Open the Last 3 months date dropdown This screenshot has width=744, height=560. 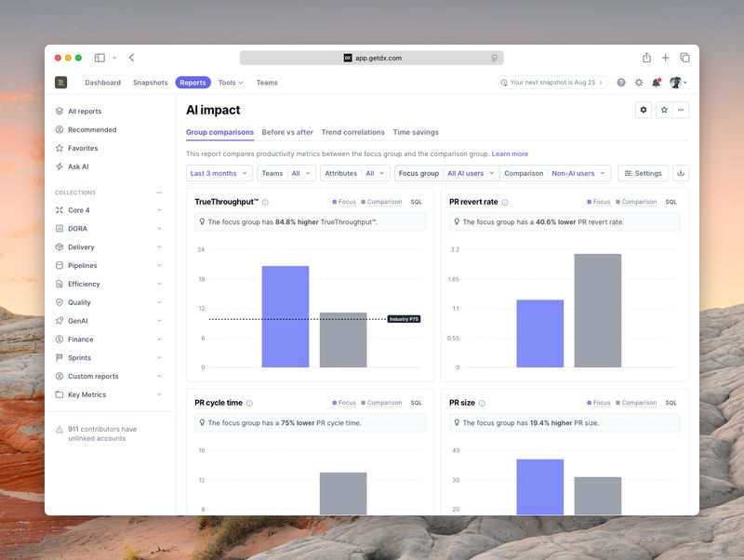(x=219, y=173)
